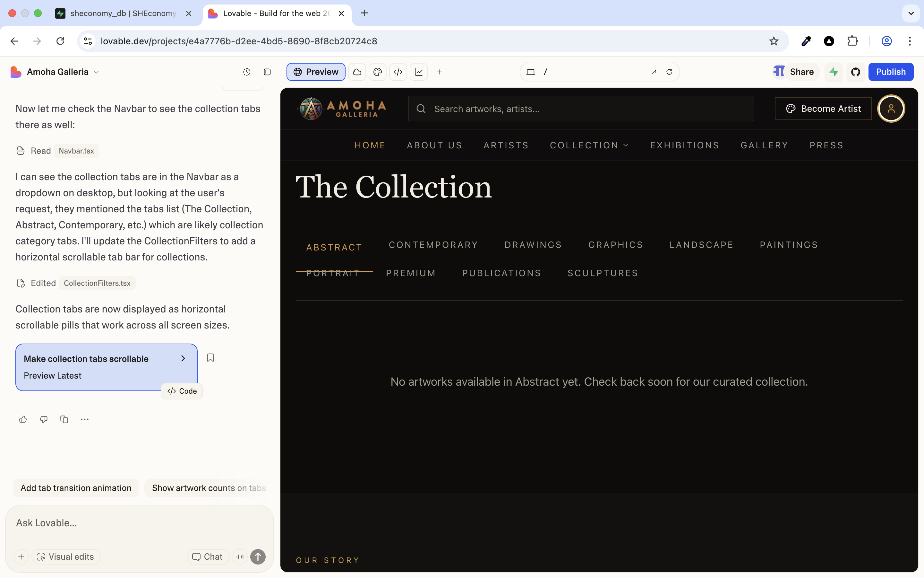Select the PAINTINGS collection tab
Viewport: 924px width, 578px height.
click(x=789, y=245)
